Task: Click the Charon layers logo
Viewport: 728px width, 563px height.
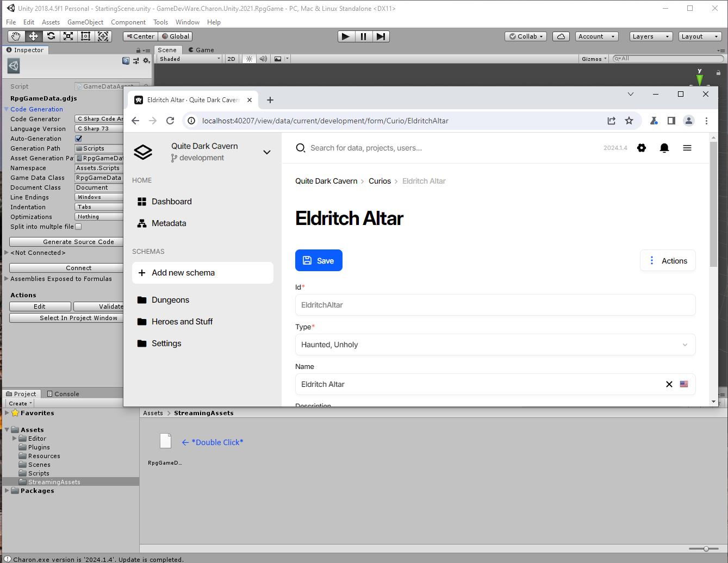Action: [x=143, y=152]
